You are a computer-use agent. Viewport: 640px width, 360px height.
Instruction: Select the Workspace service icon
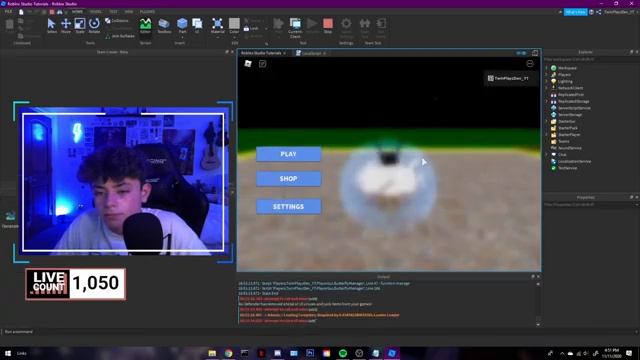pyautogui.click(x=553, y=68)
